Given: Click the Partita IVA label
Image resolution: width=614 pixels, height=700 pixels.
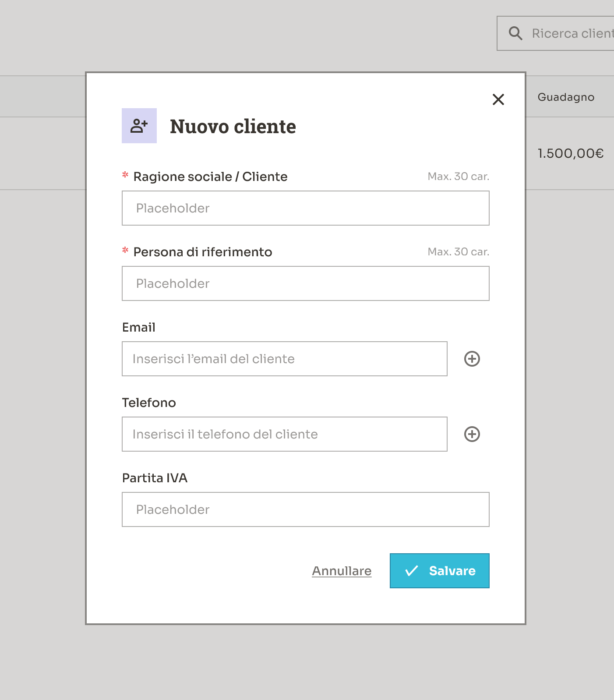Looking at the screenshot, I should [x=155, y=478].
